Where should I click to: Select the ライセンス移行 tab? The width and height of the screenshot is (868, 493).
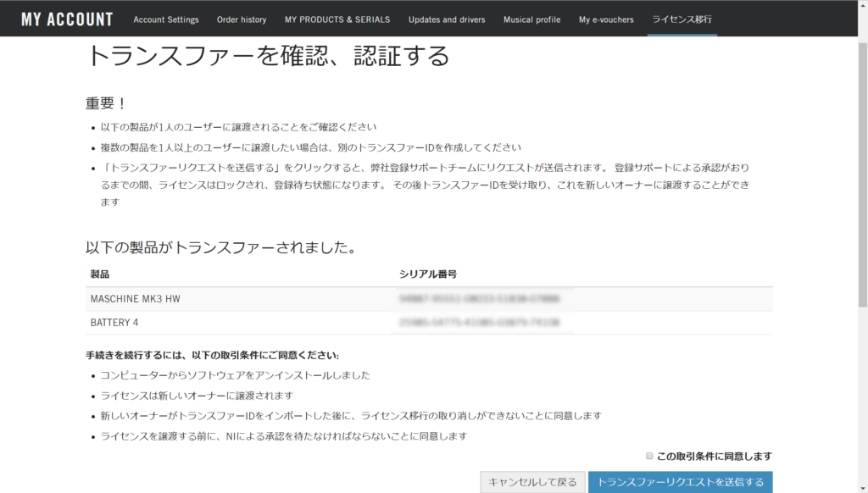682,19
